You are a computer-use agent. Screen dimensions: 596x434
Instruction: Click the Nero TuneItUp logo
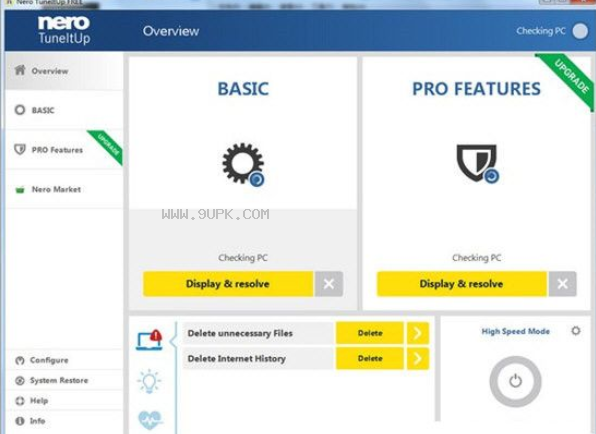click(64, 30)
